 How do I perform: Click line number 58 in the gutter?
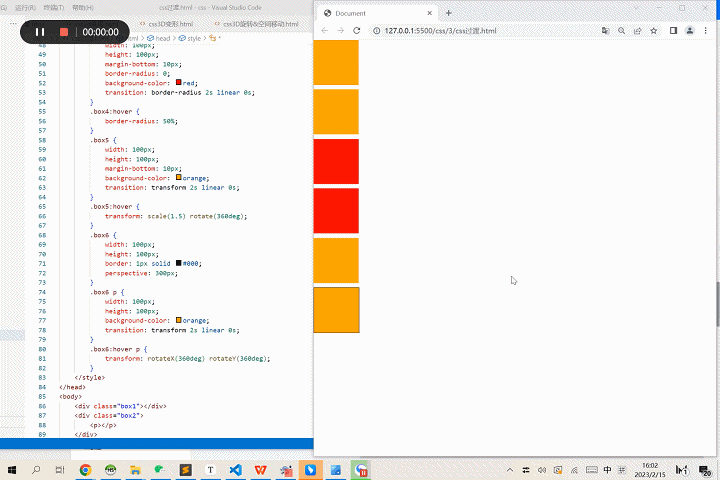pyautogui.click(x=42, y=140)
